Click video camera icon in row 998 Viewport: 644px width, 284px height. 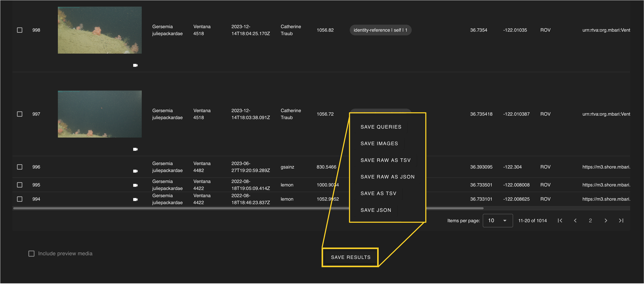(135, 65)
